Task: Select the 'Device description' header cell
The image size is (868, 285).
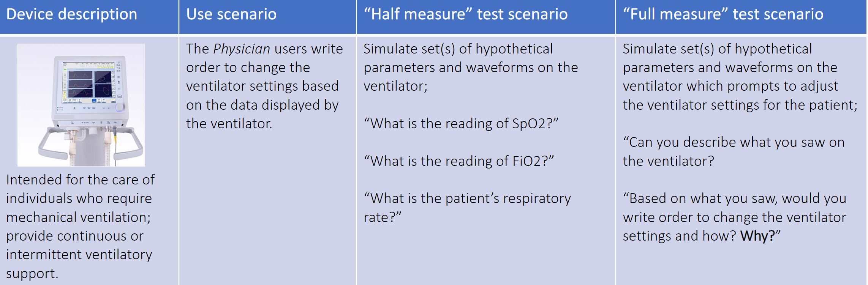Action: (89, 16)
